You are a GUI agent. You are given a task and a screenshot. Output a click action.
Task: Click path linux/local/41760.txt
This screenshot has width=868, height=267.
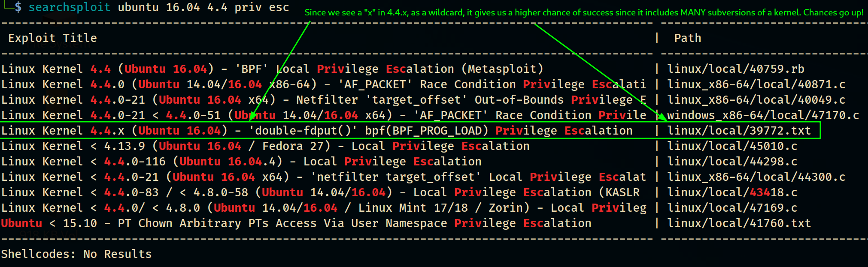point(739,223)
